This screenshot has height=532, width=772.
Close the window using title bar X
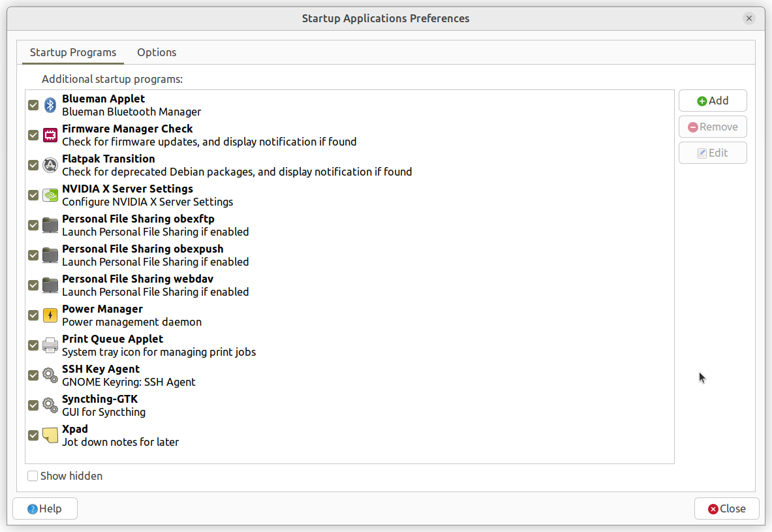pyautogui.click(x=749, y=18)
